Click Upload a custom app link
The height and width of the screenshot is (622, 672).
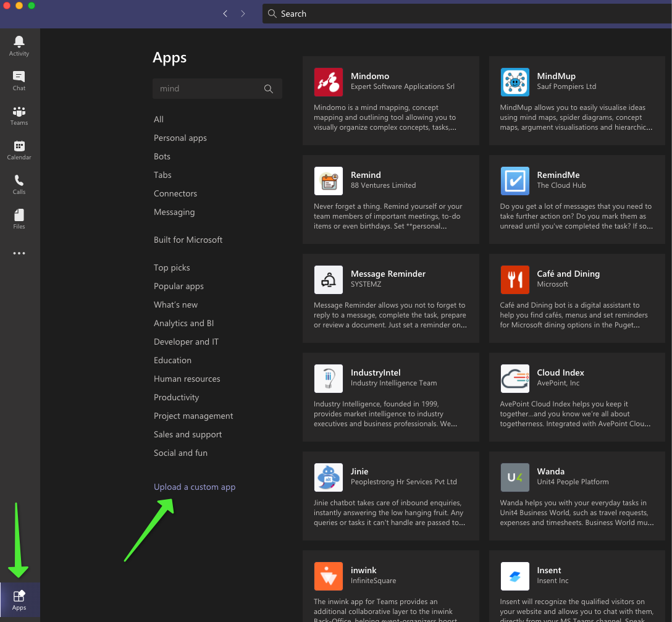[x=195, y=487]
